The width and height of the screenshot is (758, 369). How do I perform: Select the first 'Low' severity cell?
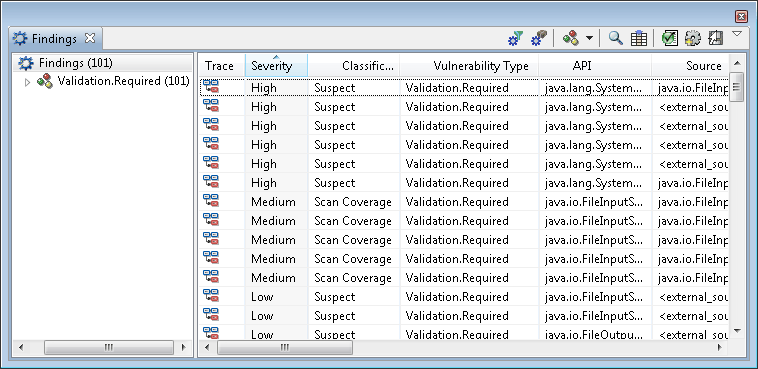pos(276,296)
